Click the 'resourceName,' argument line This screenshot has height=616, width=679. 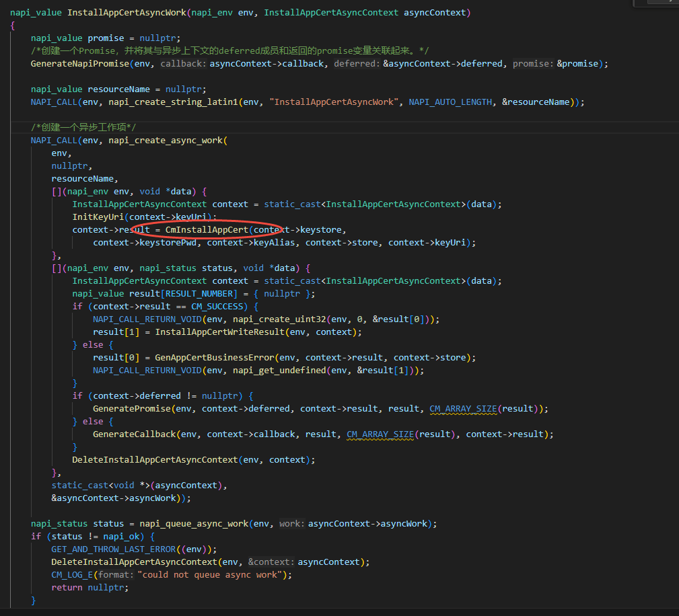pyautogui.click(x=85, y=179)
